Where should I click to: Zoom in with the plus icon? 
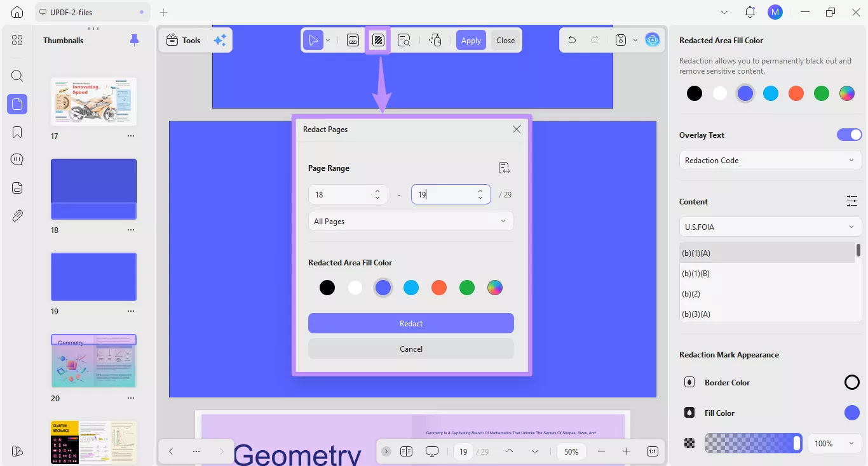click(627, 451)
